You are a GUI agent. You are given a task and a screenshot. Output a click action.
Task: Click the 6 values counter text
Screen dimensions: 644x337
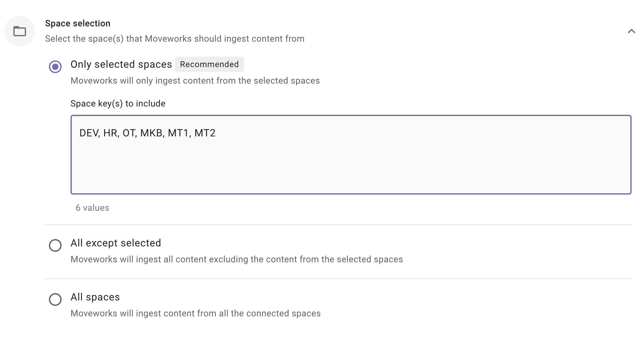click(x=92, y=208)
